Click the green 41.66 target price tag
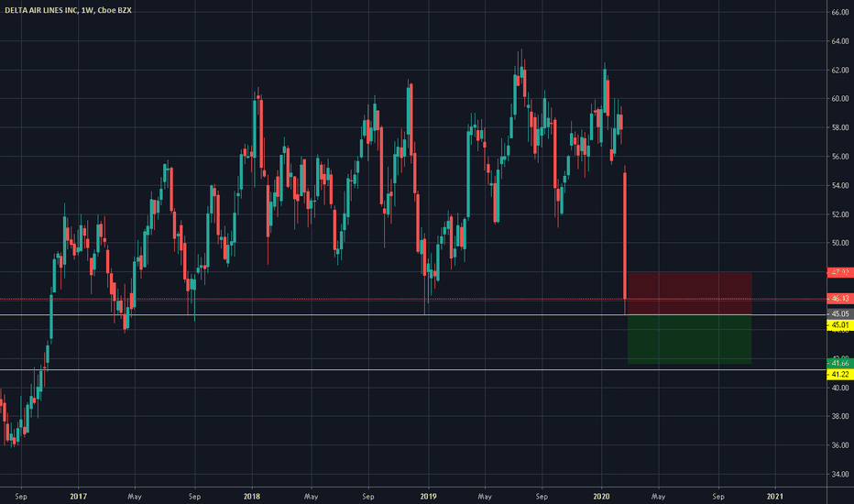 (840, 363)
